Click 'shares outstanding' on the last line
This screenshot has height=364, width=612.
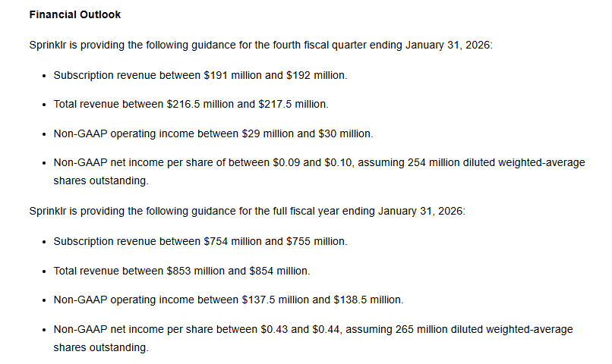tap(100, 347)
